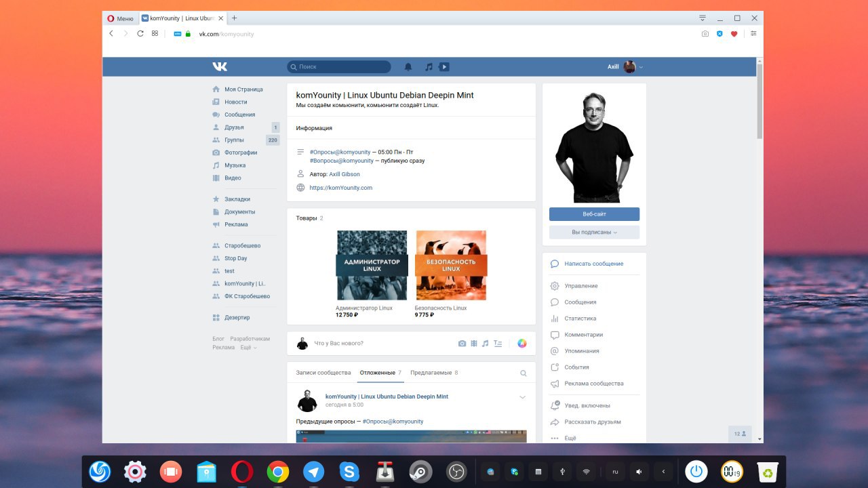868x488 pixels.
Task: Go back with Opera back arrow
Action: click(111, 33)
